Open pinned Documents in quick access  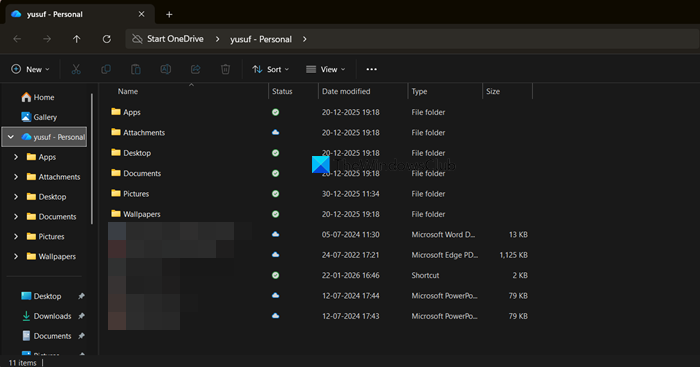[46, 336]
